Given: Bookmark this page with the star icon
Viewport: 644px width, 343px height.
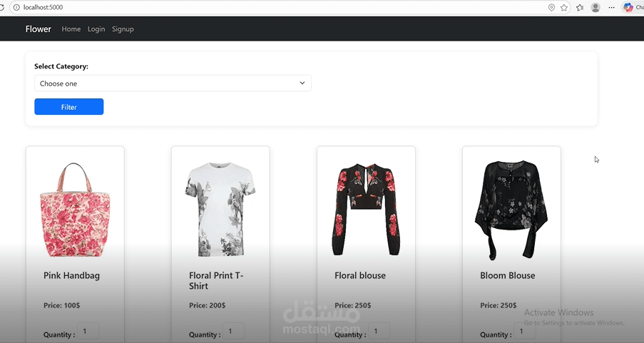Looking at the screenshot, I should coord(564,7).
